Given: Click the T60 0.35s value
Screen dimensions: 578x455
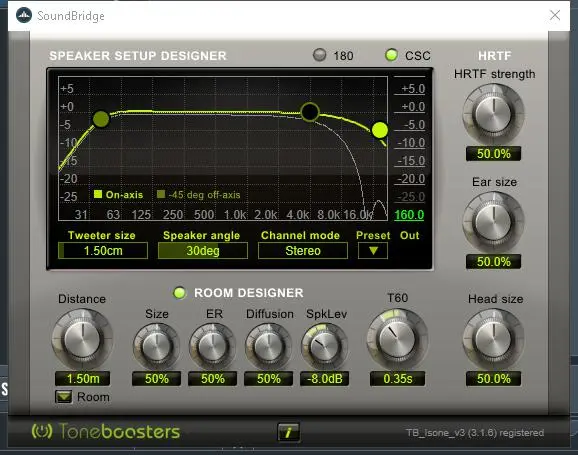Looking at the screenshot, I should 397,379.
